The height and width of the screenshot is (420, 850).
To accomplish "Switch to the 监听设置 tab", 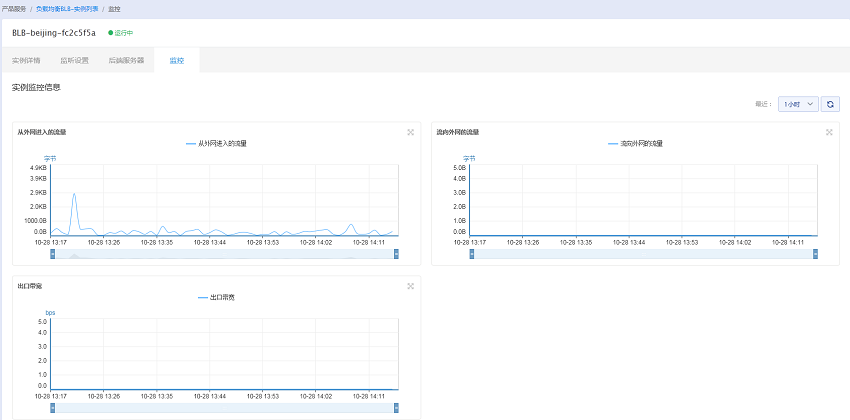I will coord(74,60).
